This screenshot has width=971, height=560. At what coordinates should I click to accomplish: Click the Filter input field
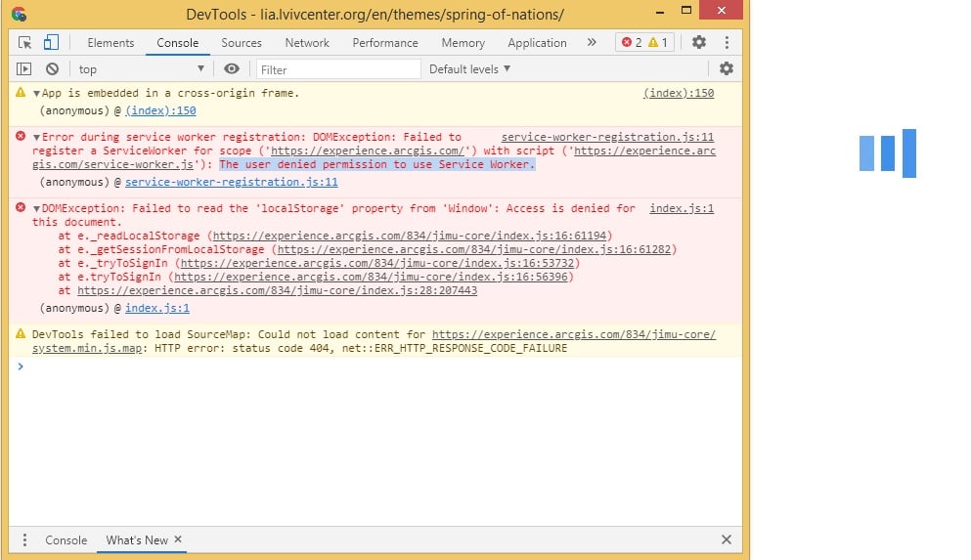coord(338,69)
